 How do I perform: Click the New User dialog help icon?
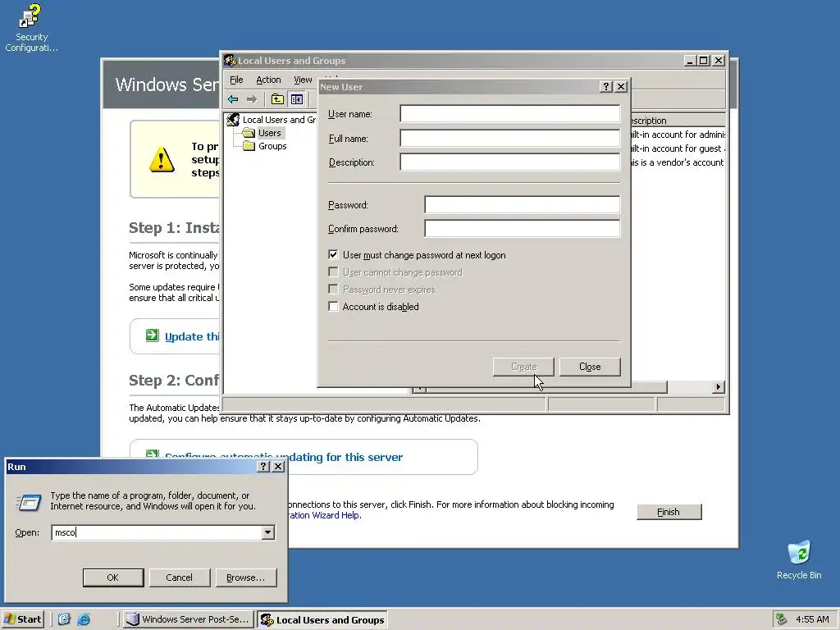[x=606, y=87]
